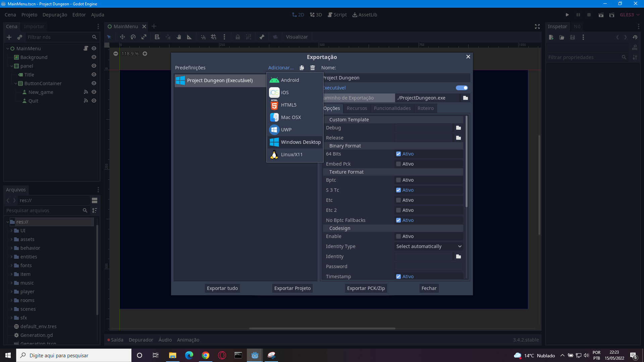Choose the HTML5 export platform
Viewport: 644px width, 362px height.
click(x=288, y=105)
